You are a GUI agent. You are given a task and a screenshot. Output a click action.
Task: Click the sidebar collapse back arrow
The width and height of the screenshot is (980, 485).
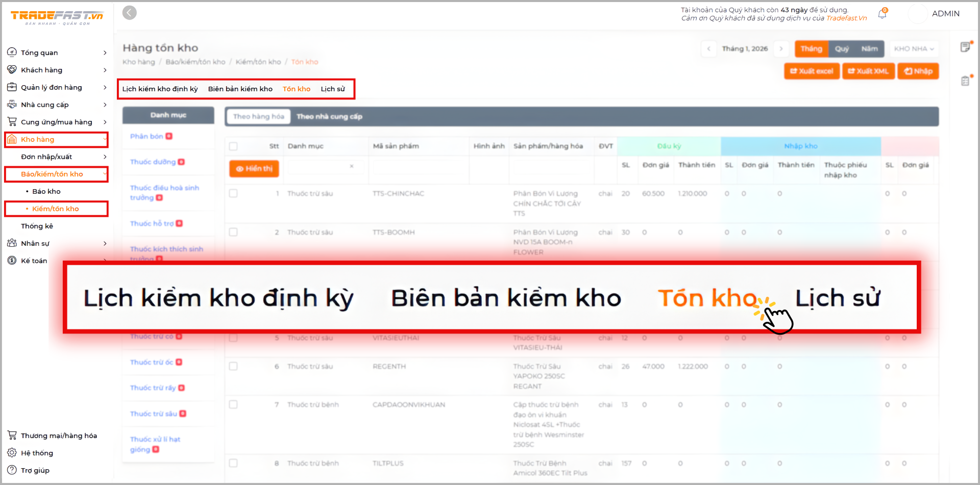tap(130, 13)
